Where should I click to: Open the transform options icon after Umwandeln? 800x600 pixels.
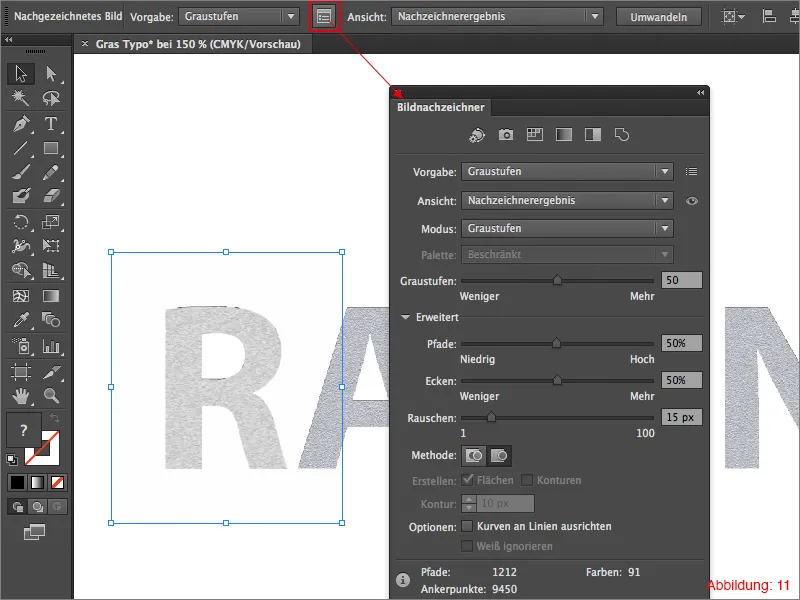[733, 17]
